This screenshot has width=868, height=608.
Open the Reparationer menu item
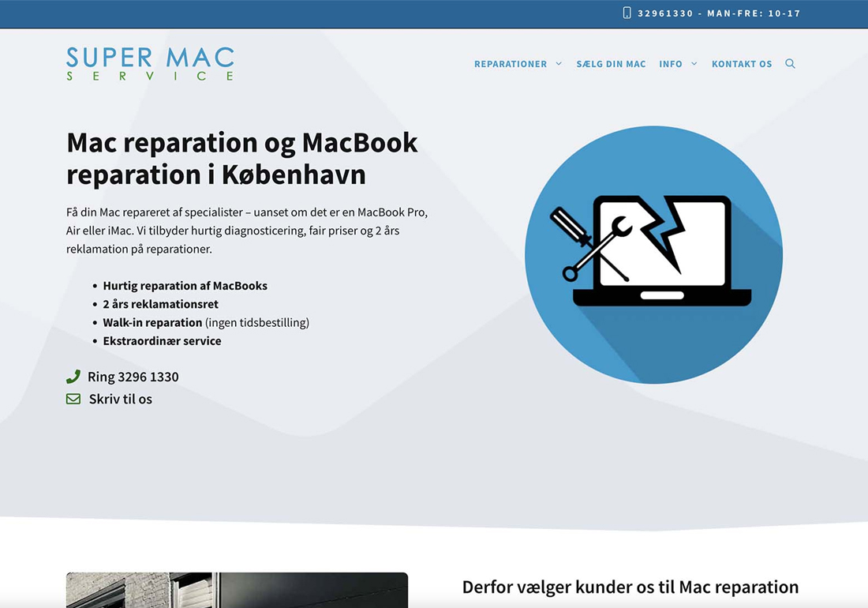pyautogui.click(x=511, y=64)
